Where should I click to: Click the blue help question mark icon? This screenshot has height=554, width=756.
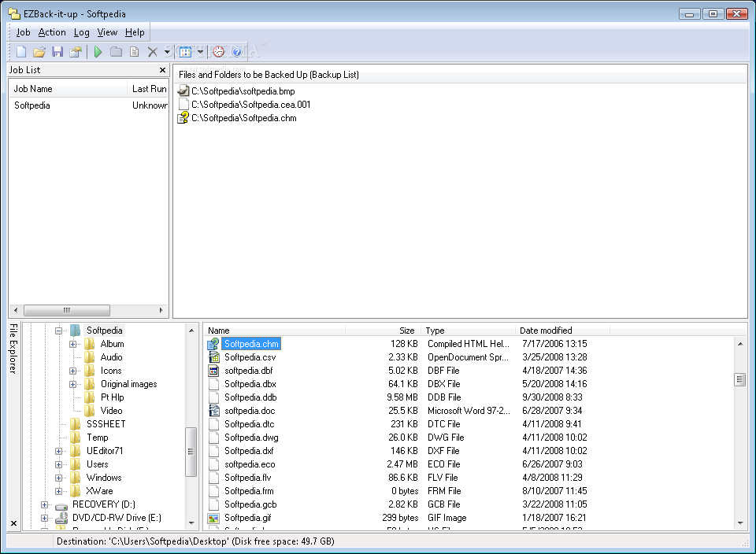(x=237, y=52)
